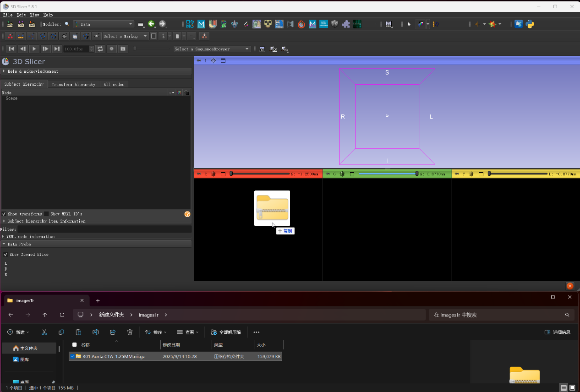Viewport: 580px width, 392px height.
Task: Toggle the crosshair tool
Action: pyautogui.click(x=477, y=24)
